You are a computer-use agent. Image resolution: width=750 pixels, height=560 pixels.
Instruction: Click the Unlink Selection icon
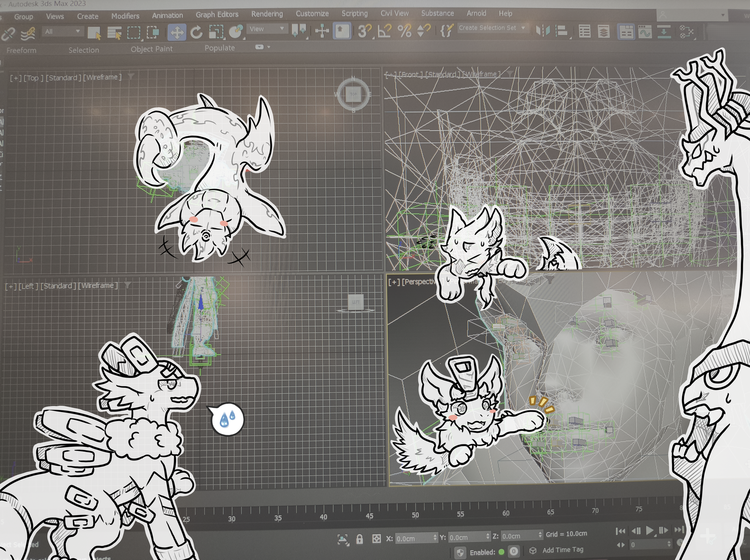click(x=8, y=33)
